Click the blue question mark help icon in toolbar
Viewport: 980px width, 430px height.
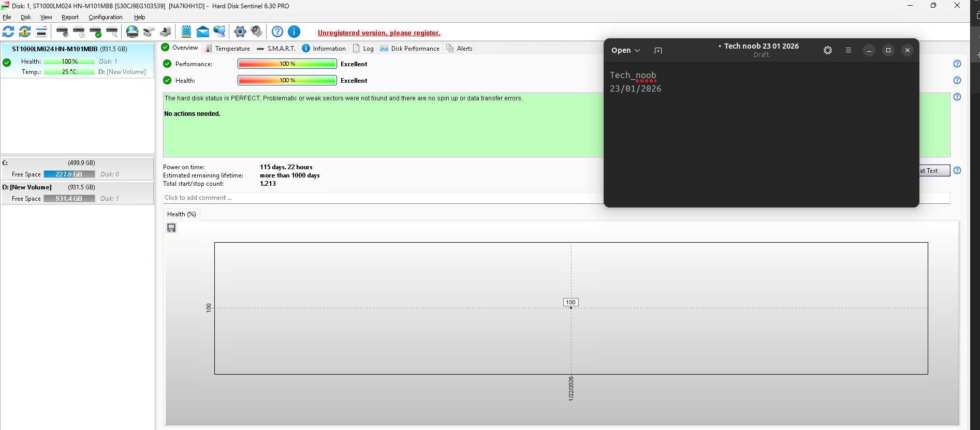pyautogui.click(x=277, y=32)
